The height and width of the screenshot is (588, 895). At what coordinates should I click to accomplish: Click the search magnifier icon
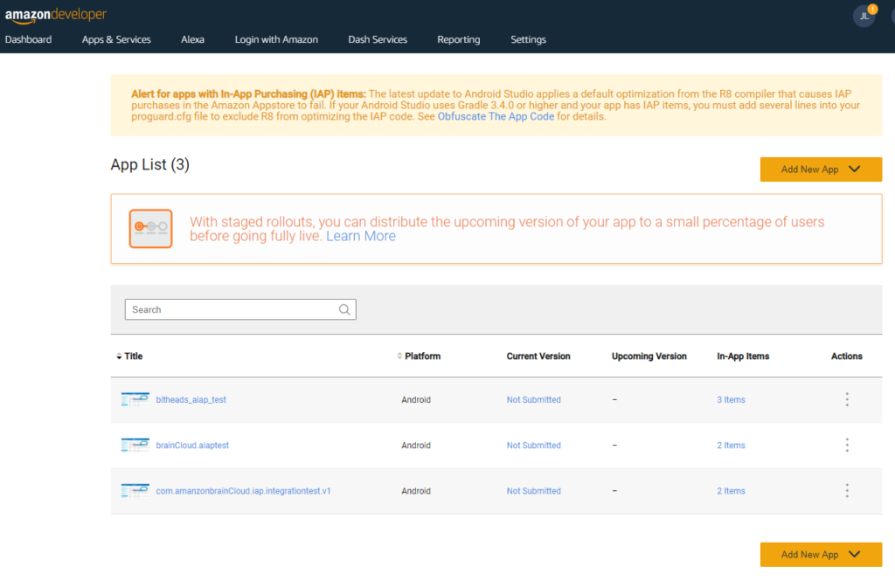(x=344, y=309)
